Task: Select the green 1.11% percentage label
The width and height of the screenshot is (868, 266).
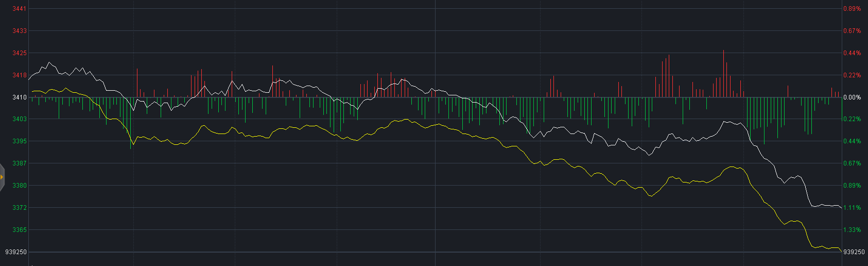Action: click(852, 208)
